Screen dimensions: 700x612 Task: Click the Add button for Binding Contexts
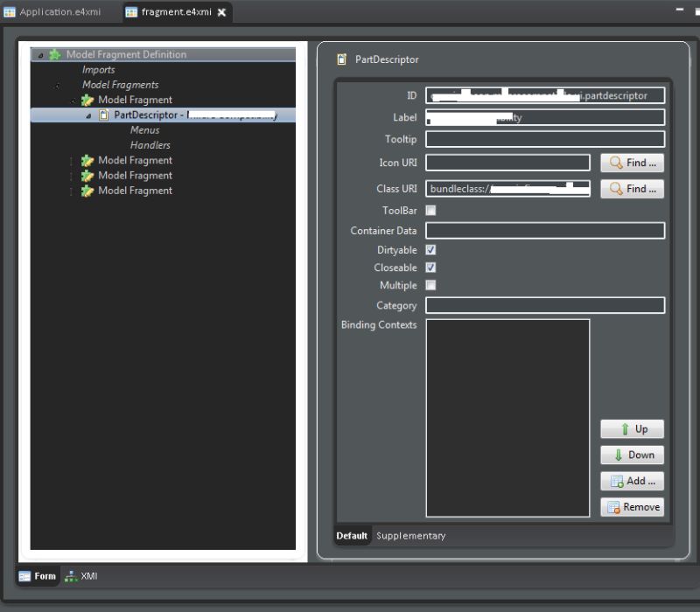[x=632, y=481]
